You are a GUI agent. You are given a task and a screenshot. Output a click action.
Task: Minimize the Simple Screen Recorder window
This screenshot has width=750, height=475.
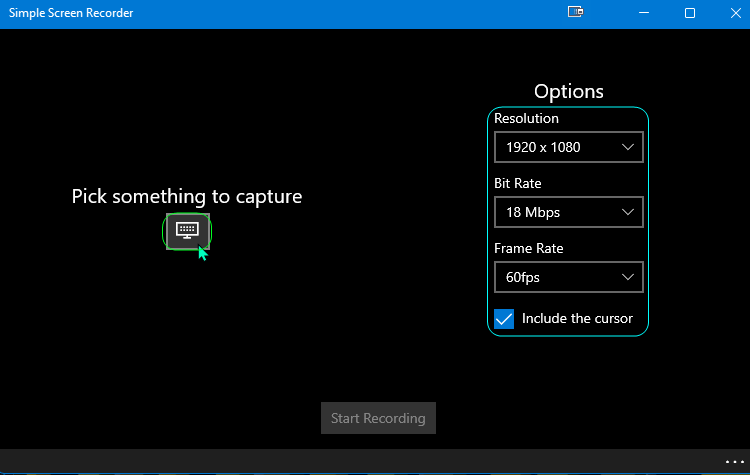pyautogui.click(x=644, y=13)
